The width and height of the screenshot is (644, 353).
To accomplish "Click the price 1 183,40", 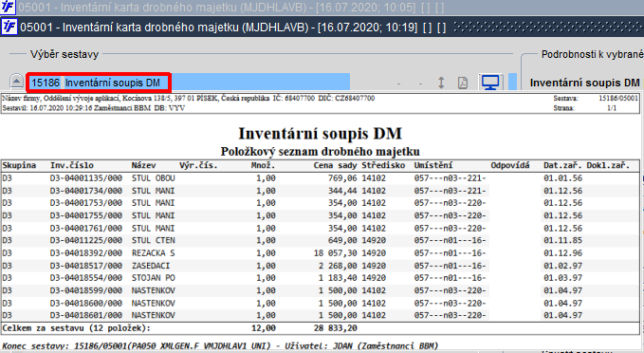I will click(x=338, y=278).
